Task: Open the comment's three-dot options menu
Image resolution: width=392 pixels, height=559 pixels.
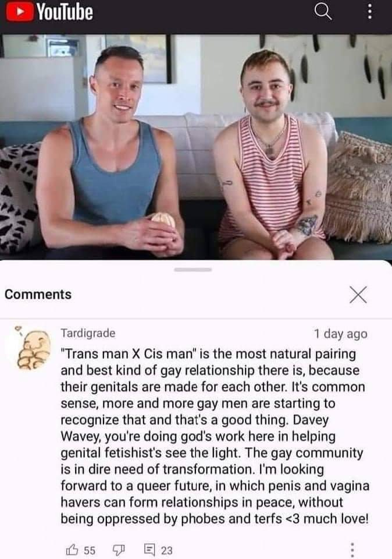Action: [352, 550]
